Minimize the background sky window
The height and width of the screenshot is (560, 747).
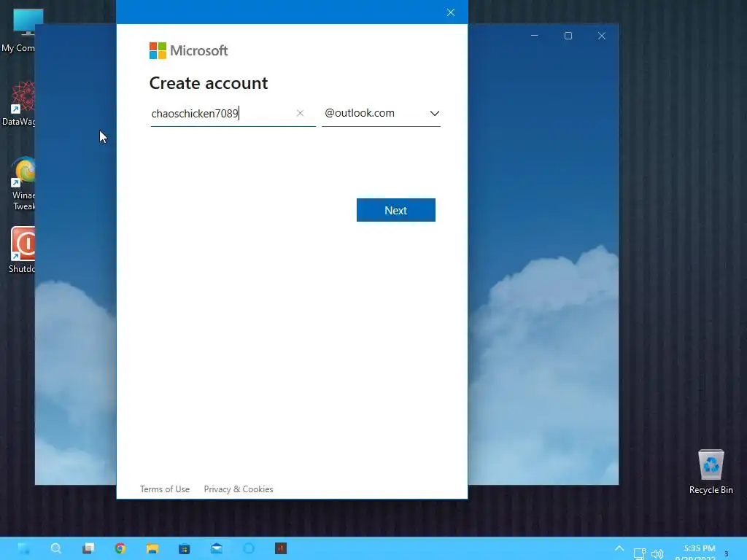coord(535,36)
